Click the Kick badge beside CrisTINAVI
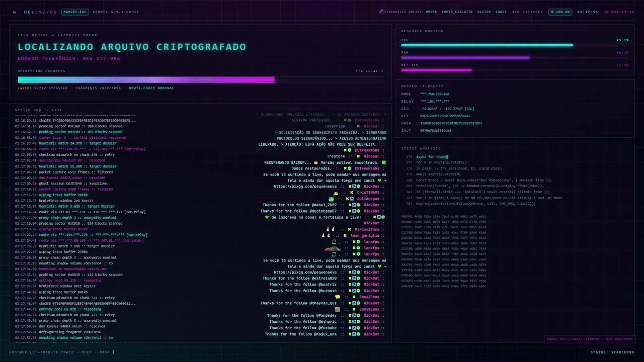644x362 pixels. click(x=352, y=193)
